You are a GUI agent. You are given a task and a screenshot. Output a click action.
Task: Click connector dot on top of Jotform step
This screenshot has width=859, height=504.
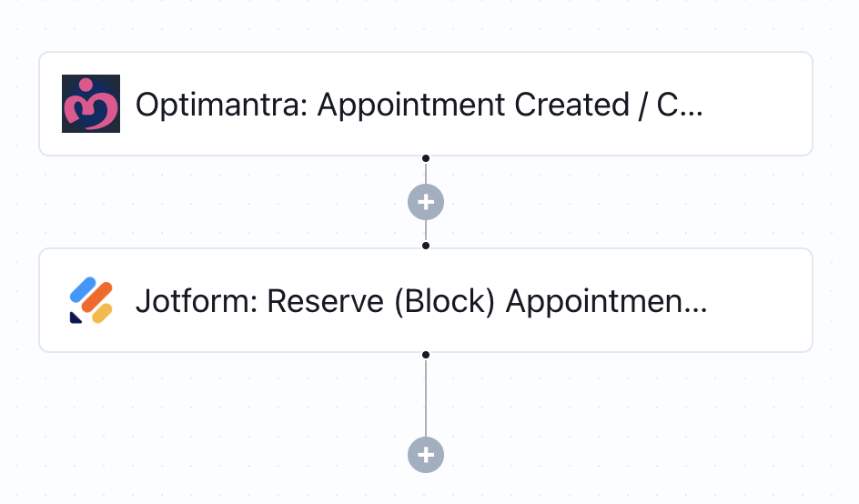(426, 246)
